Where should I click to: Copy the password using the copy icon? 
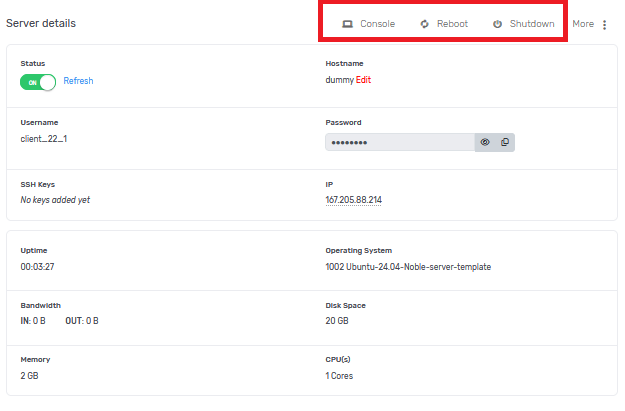click(x=505, y=142)
